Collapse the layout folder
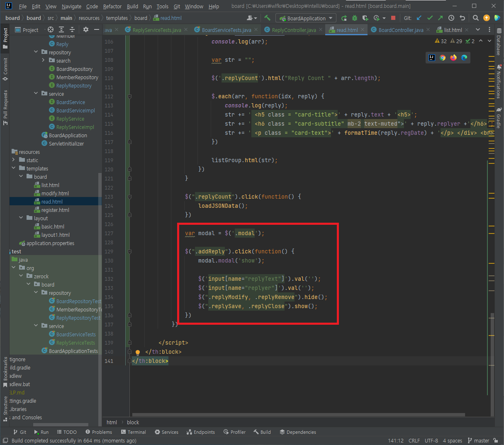This screenshot has height=445, width=504. (21, 218)
